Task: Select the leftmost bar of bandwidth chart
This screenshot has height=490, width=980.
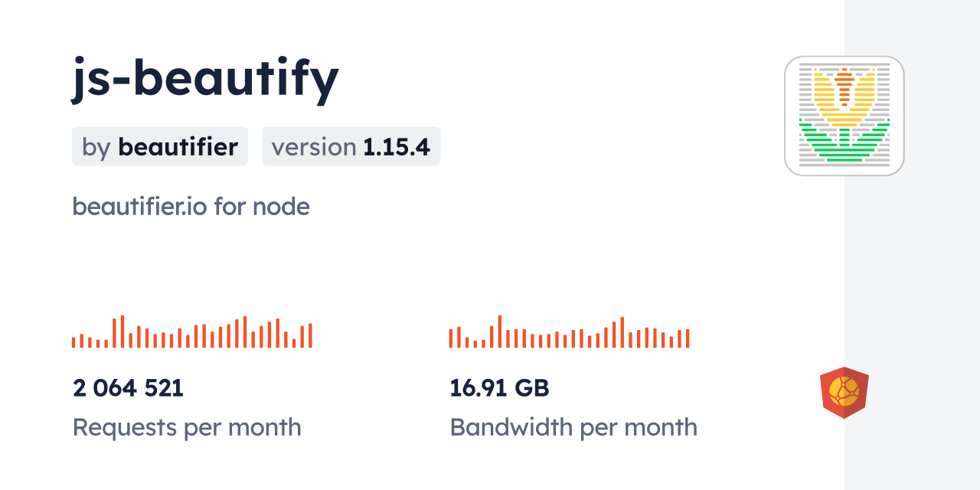Action: coord(451,338)
